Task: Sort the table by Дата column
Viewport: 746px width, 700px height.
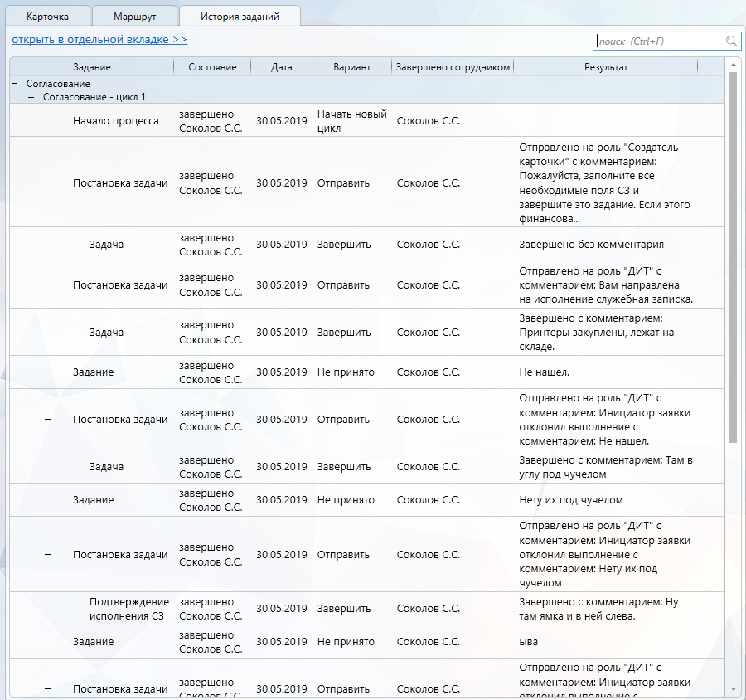Action: 281,67
